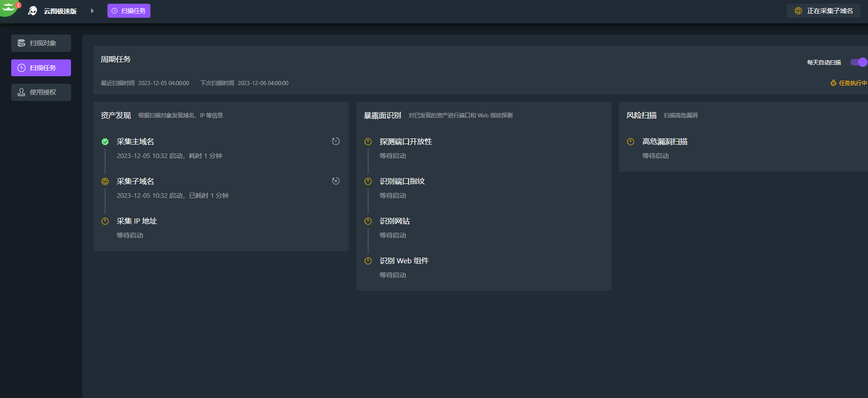Select the 识别端口指纹 task item
The width and height of the screenshot is (868, 398).
pos(402,181)
